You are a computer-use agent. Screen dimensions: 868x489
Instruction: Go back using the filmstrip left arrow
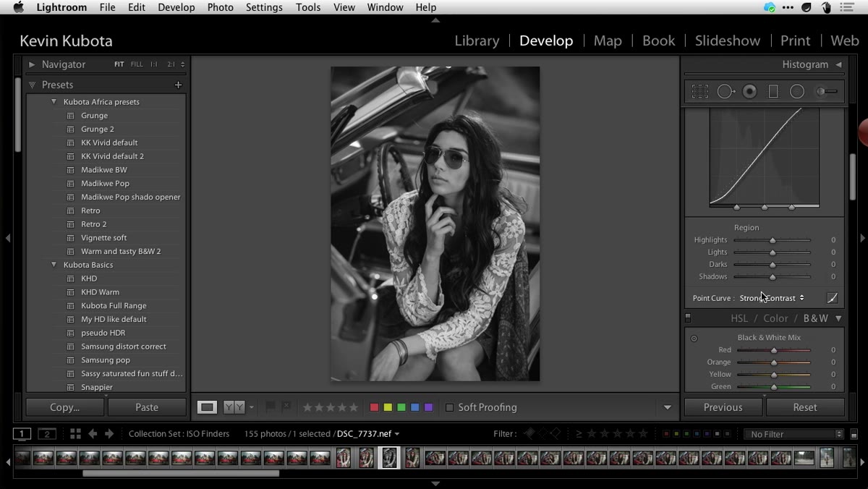coord(93,434)
